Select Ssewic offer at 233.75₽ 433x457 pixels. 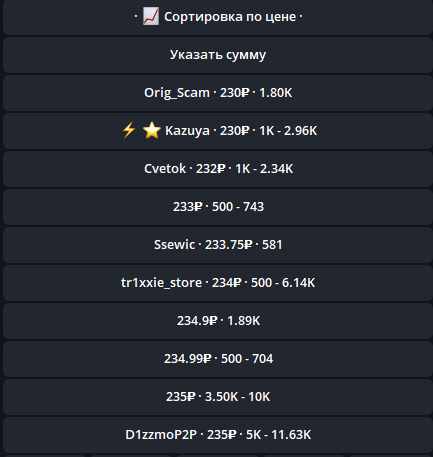(x=218, y=245)
